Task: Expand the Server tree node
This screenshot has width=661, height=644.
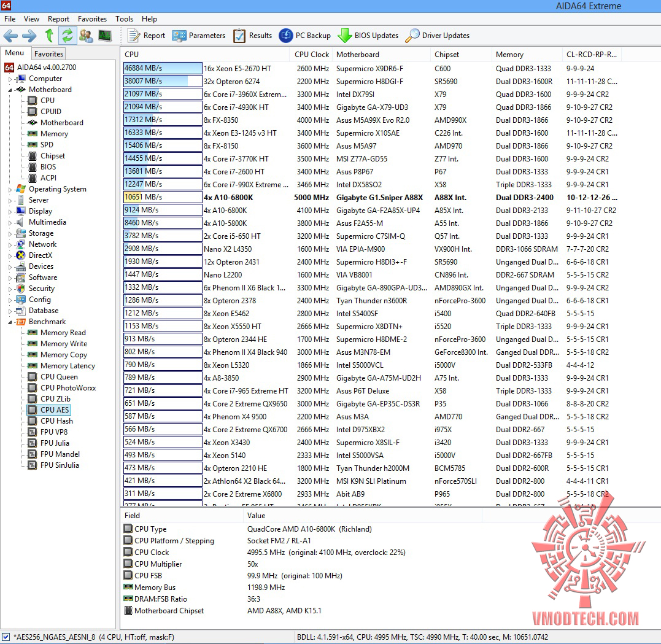Action: click(x=10, y=200)
